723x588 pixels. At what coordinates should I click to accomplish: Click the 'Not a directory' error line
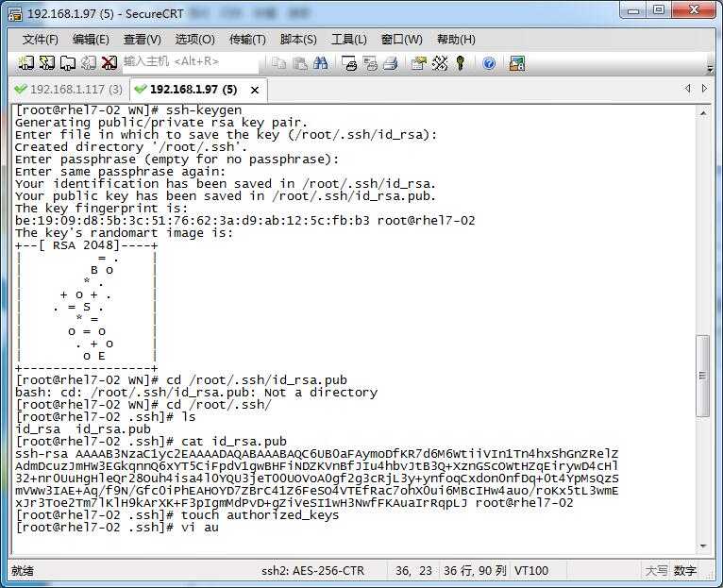[x=196, y=393]
